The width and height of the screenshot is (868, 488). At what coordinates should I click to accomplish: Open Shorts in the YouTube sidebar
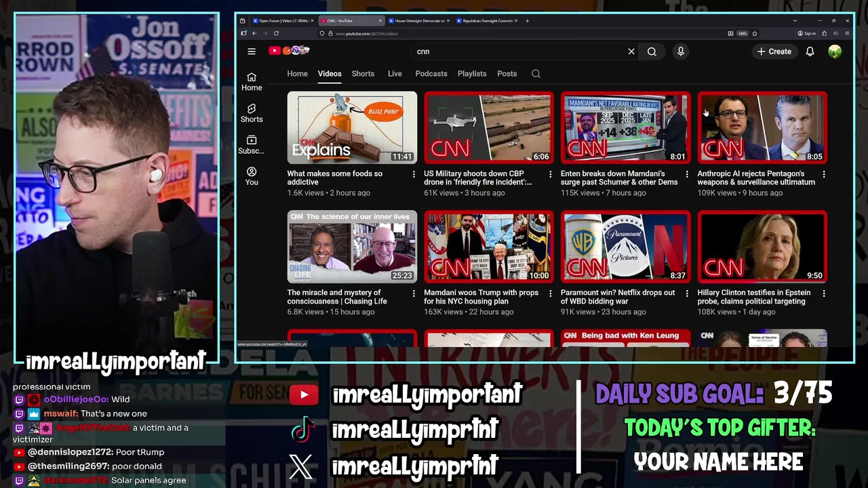pos(252,113)
